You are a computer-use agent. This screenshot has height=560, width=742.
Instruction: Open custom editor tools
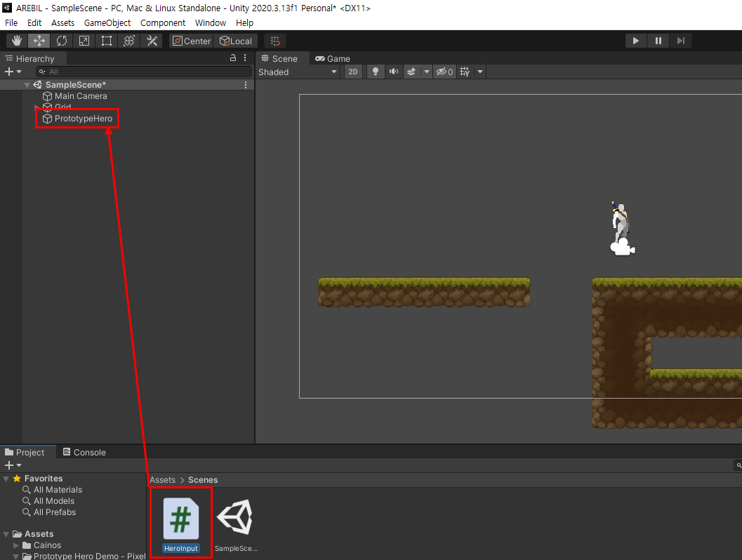point(152,41)
